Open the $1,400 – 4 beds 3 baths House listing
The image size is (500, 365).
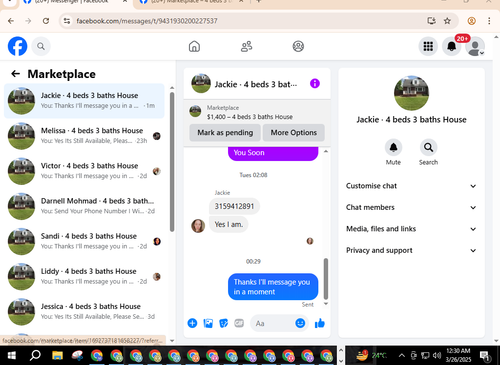coord(250,117)
